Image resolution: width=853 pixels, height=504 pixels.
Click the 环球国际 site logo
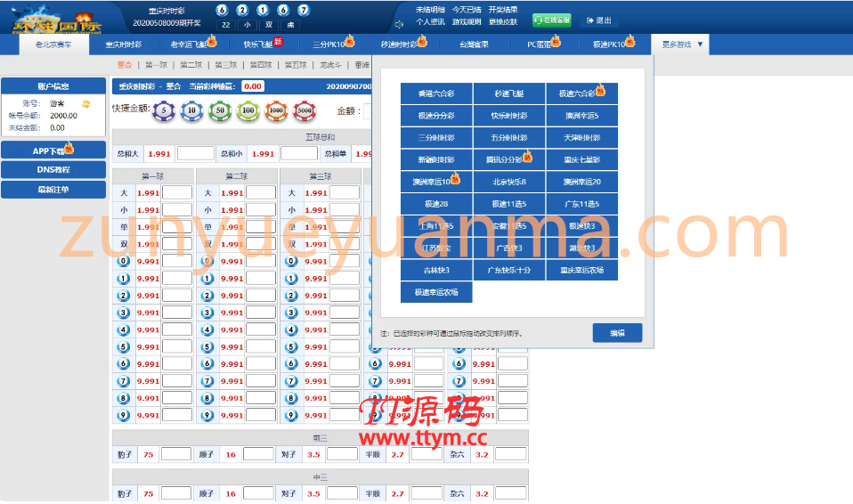[57, 19]
